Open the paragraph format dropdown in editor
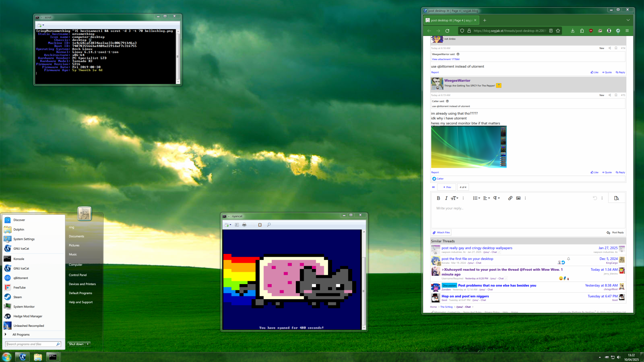Screen dimensions: 644x362 tap(496, 198)
